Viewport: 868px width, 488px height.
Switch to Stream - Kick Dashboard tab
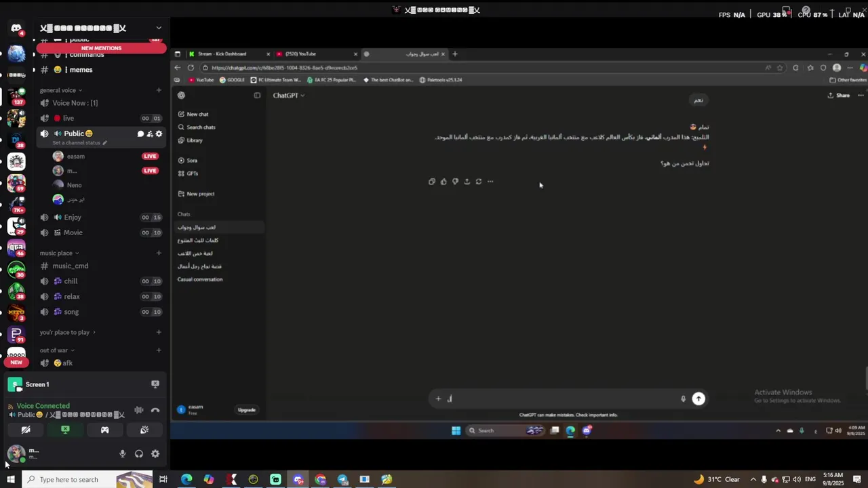pos(227,54)
